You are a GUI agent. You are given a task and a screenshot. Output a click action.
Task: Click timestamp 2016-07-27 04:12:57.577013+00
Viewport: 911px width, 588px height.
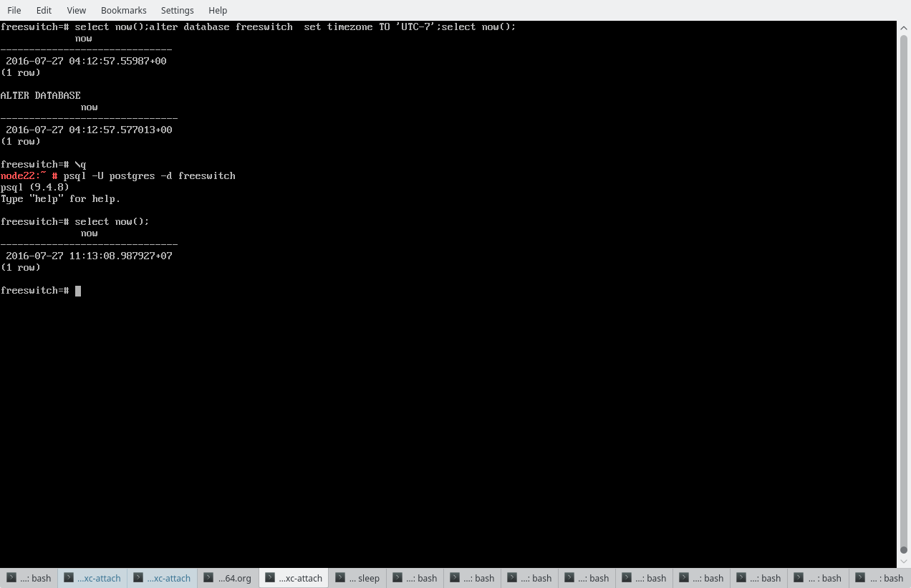(x=89, y=130)
